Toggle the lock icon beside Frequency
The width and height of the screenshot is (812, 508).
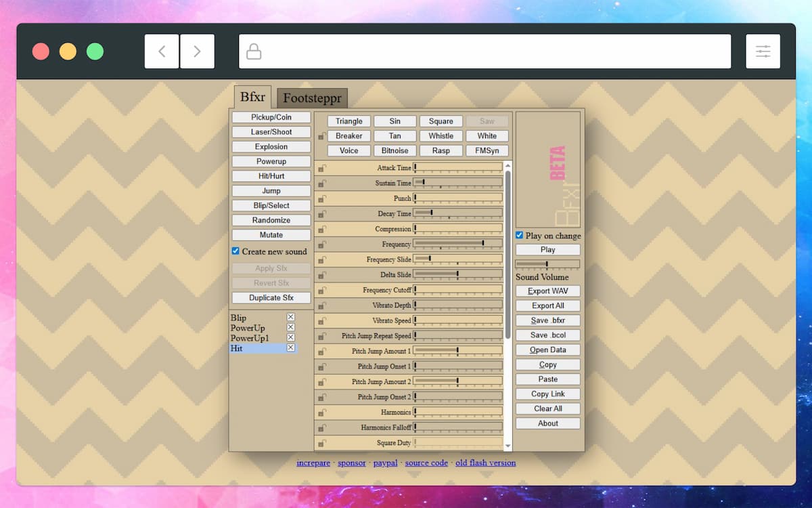322,245
